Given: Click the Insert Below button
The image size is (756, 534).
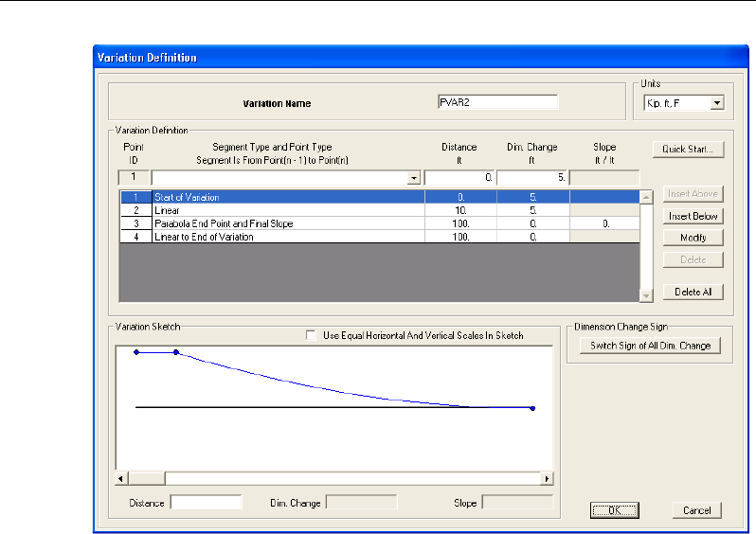Looking at the screenshot, I should (693, 216).
